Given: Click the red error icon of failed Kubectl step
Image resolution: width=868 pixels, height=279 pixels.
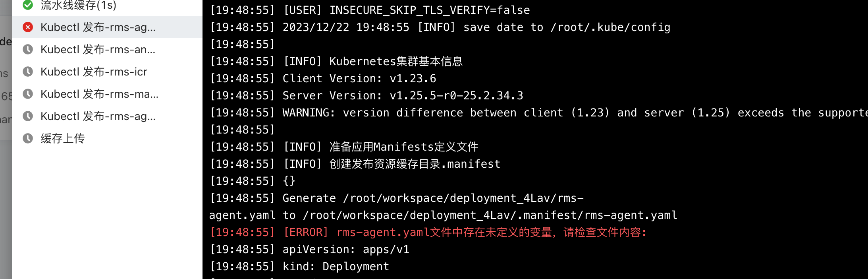Looking at the screenshot, I should tap(28, 27).
